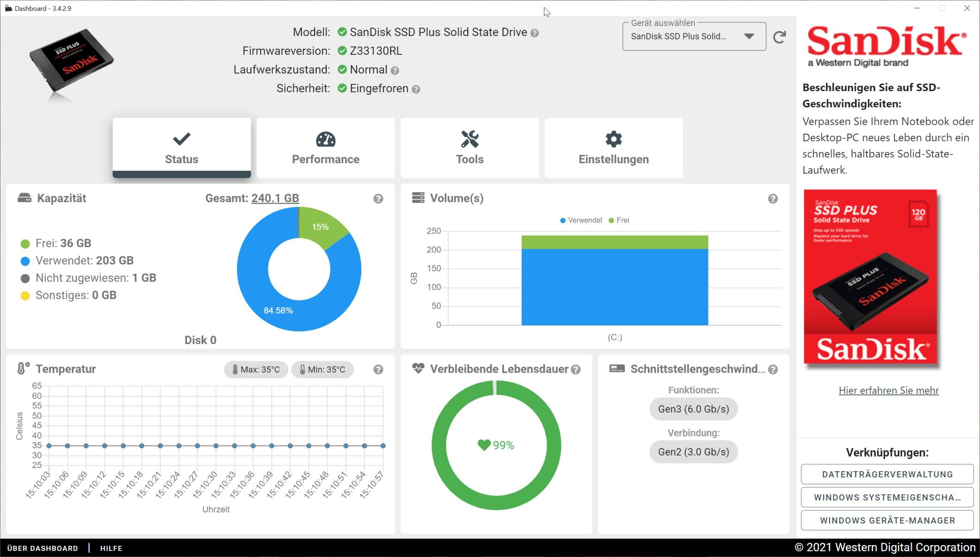The height and width of the screenshot is (557, 980).
Task: Click the SSD Plus product image top left
Action: pyautogui.click(x=72, y=61)
